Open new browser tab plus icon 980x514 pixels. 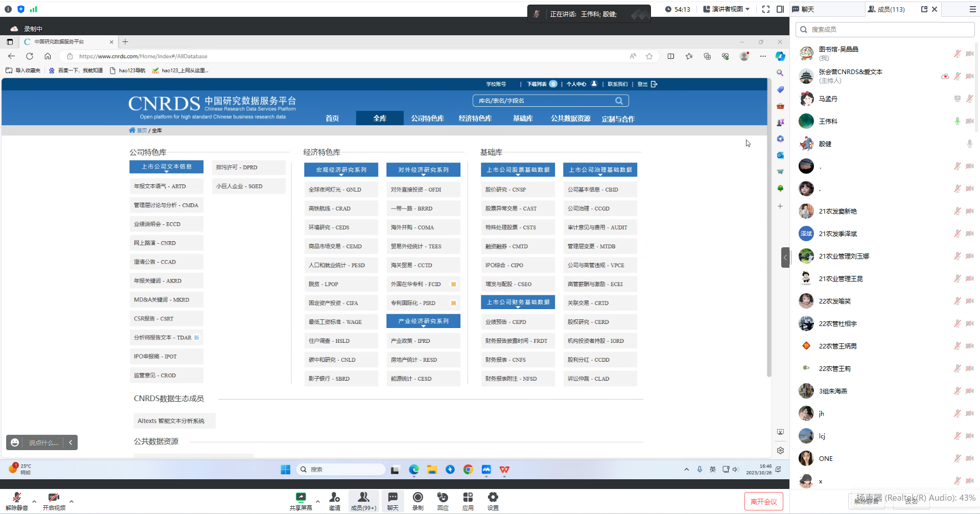[125, 42]
